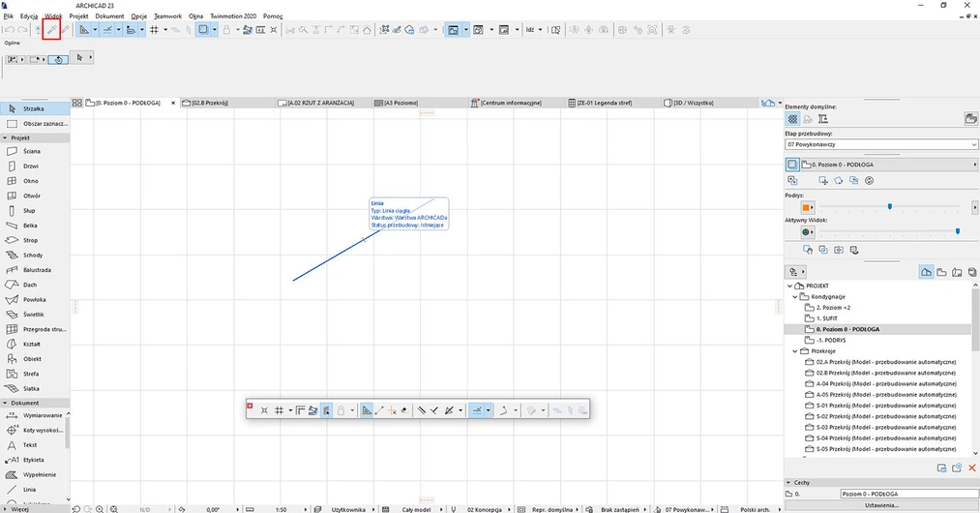
Task: Open the Podrys color options arrow
Action: pyautogui.click(x=812, y=207)
